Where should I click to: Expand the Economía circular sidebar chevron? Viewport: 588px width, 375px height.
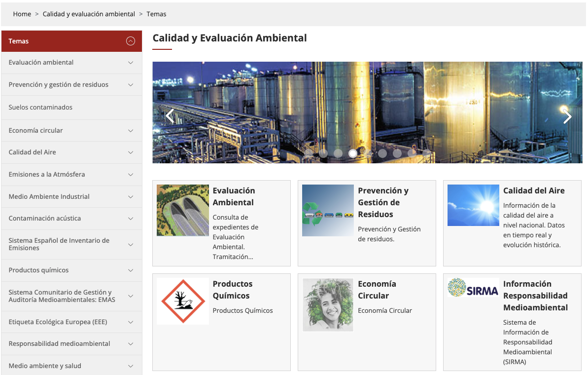click(131, 131)
